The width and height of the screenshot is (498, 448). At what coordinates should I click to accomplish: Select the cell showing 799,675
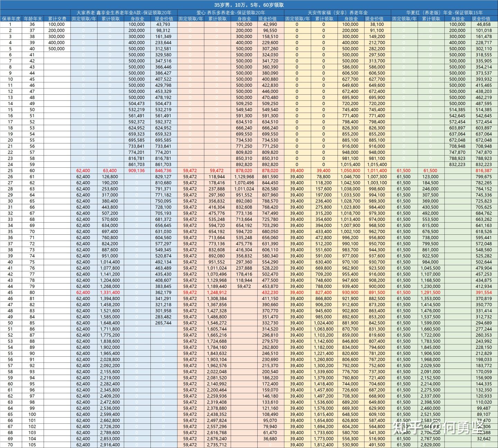pos(484,177)
